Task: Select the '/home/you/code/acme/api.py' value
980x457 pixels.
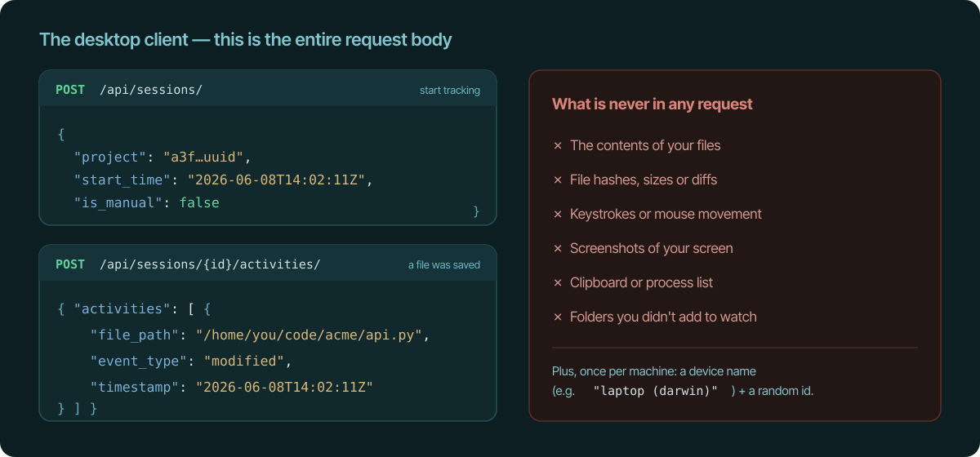Action: (309, 335)
